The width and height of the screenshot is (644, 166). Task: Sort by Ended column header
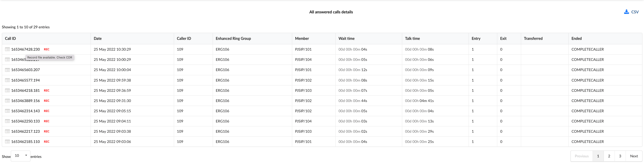[x=605, y=39]
